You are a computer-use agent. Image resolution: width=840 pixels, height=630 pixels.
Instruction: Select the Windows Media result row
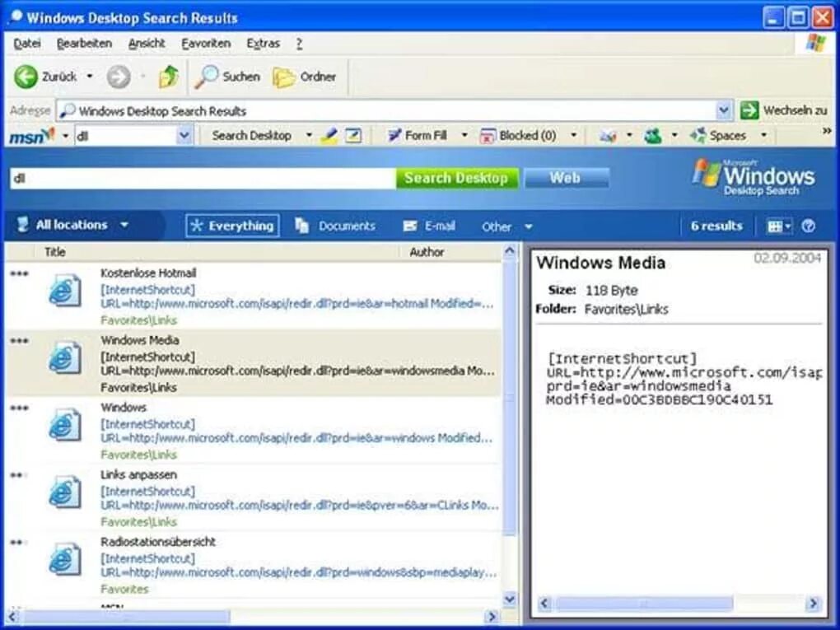(247, 362)
